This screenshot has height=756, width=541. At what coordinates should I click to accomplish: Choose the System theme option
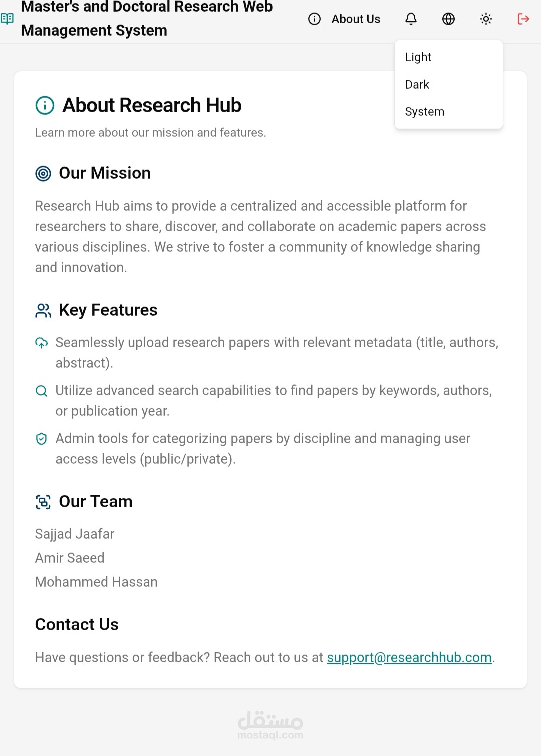[424, 112]
